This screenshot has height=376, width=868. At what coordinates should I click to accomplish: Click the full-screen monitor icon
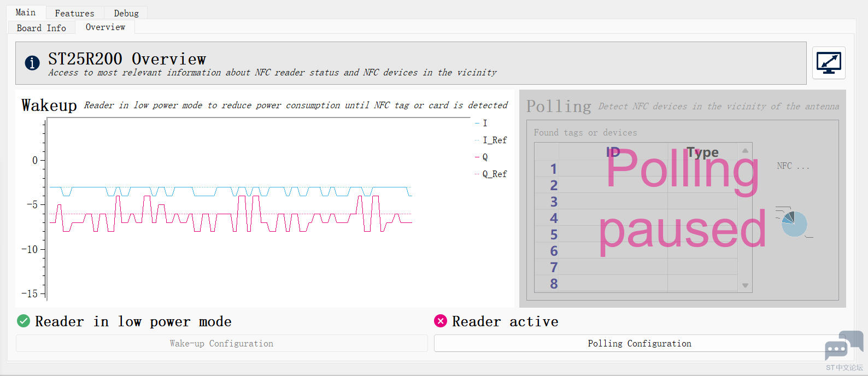pos(829,63)
